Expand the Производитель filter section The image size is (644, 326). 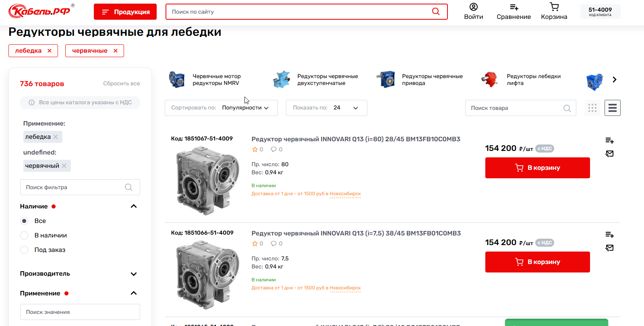[134, 274]
